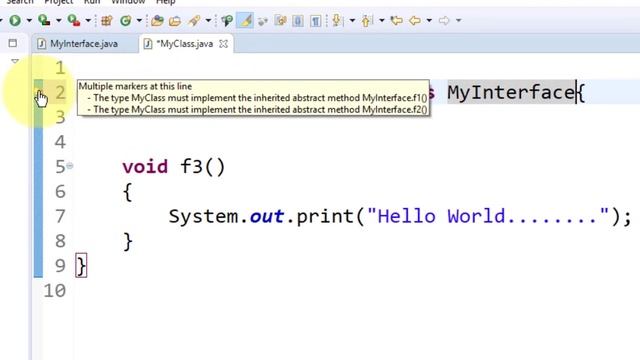Toggle Show Whitespace Characters paragraph icon
Screen dimensions: 640x360
coord(316,20)
